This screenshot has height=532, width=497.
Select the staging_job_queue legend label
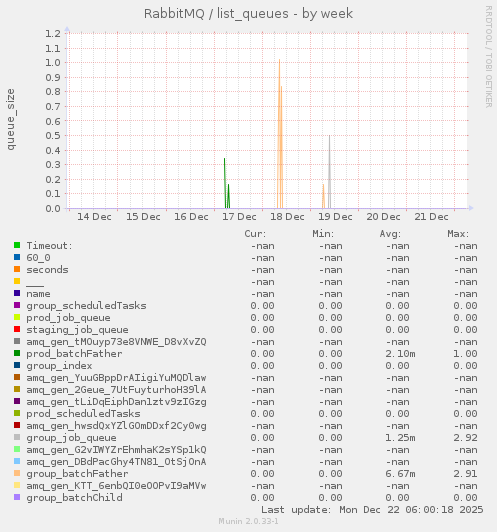pyautogui.click(x=77, y=330)
